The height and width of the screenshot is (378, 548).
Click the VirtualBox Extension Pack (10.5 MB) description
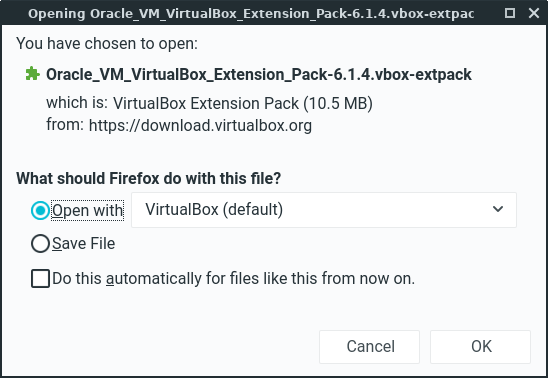coord(243,103)
